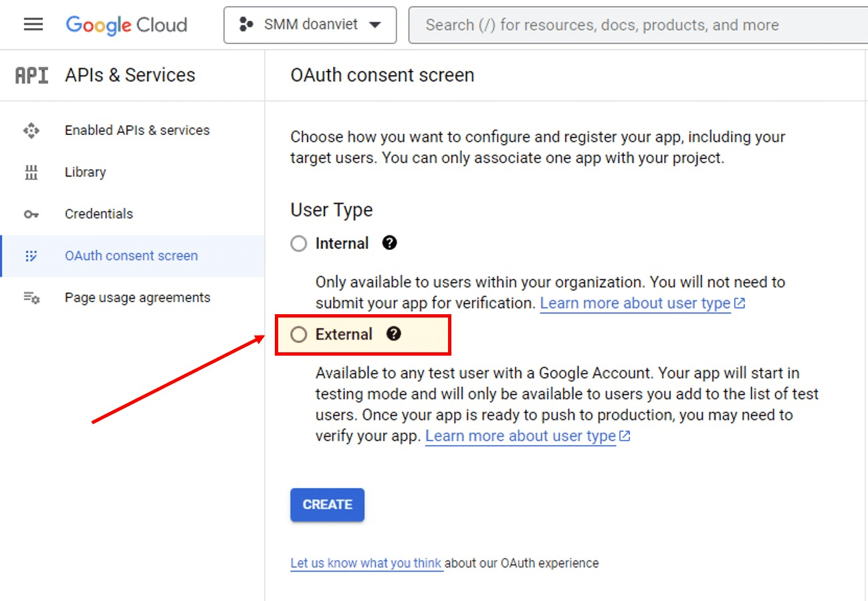Click the Credentials key icon
Screen dimensions: 868x601
pos(31,215)
